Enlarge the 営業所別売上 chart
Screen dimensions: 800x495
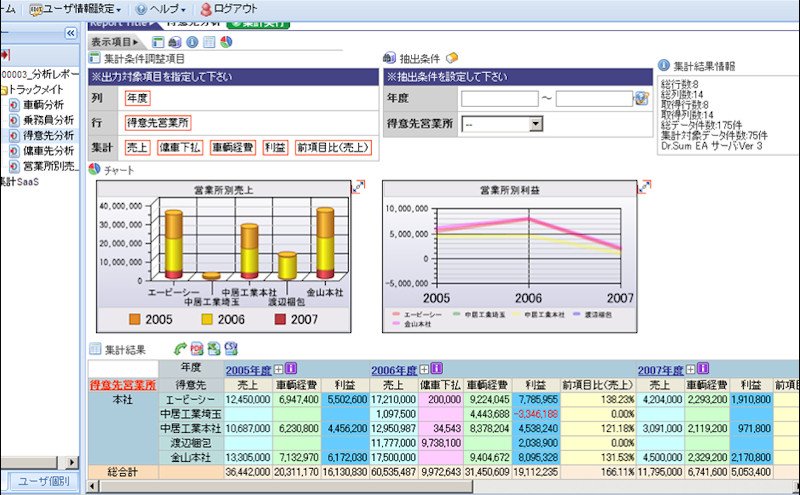point(359,187)
